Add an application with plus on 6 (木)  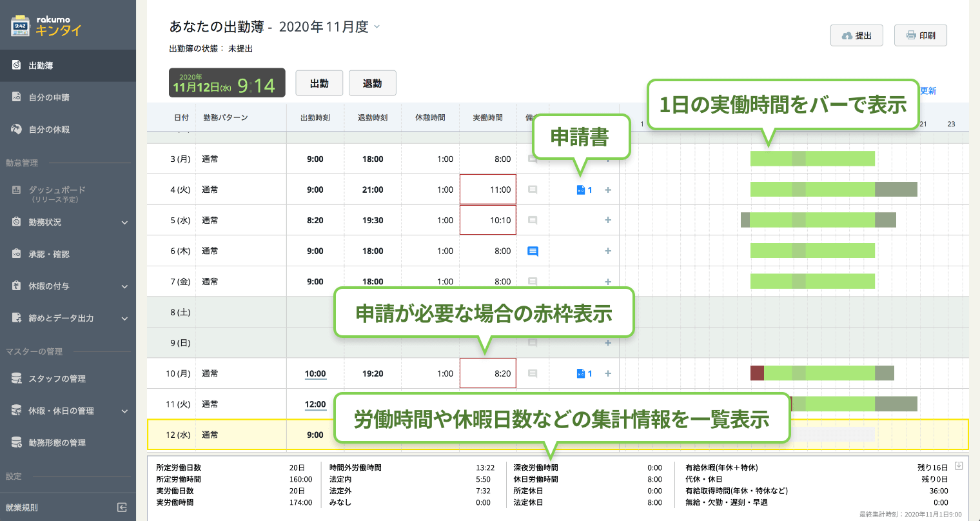point(608,251)
